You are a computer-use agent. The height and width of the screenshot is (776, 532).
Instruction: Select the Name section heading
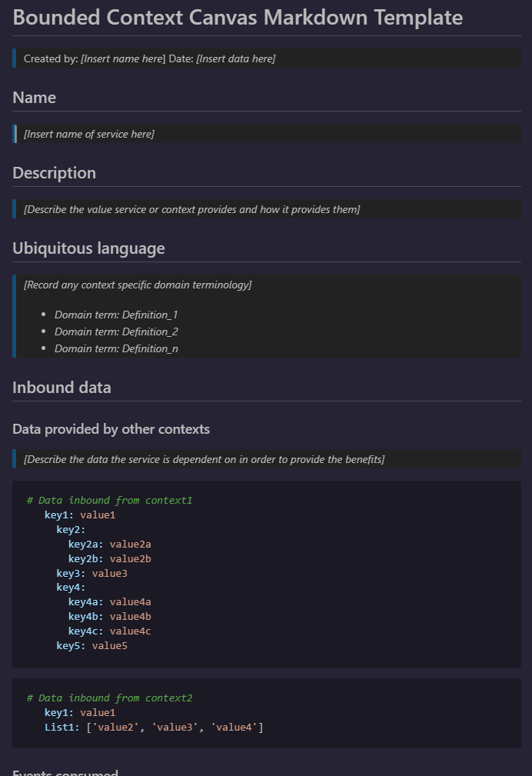click(34, 98)
